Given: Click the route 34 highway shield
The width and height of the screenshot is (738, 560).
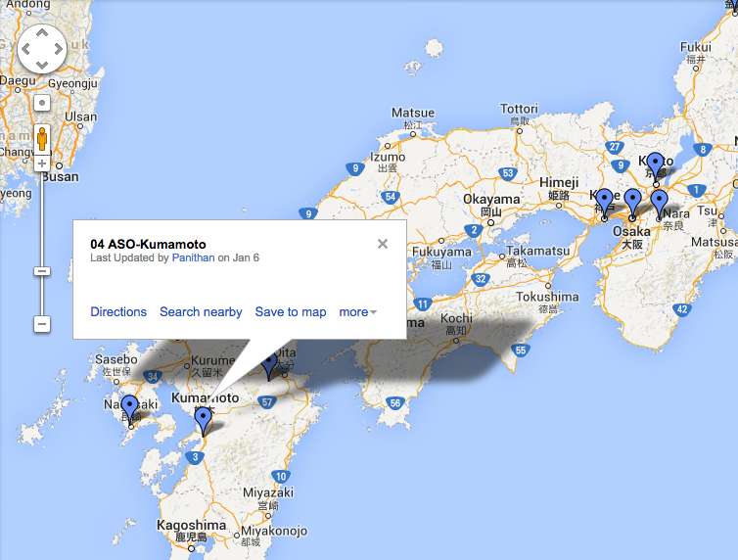Looking at the screenshot, I should click(x=153, y=377).
